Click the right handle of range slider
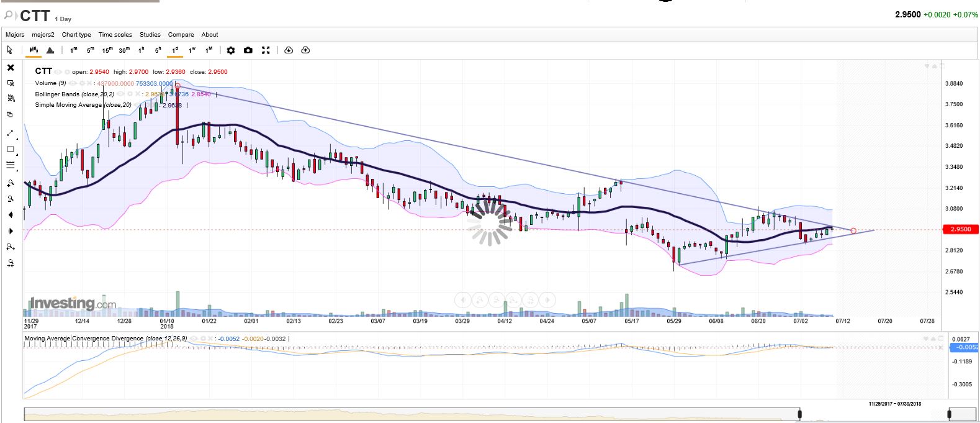The width and height of the screenshot is (980, 423). (950, 414)
